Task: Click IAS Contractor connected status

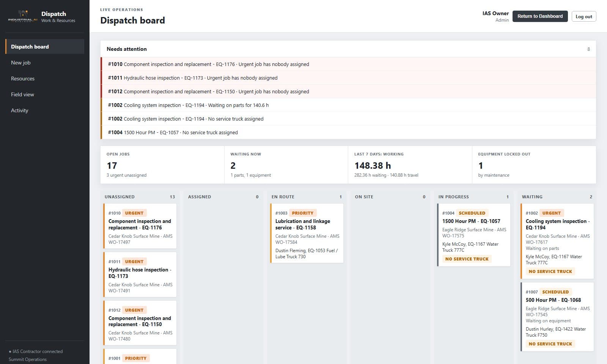Action: coord(36,351)
